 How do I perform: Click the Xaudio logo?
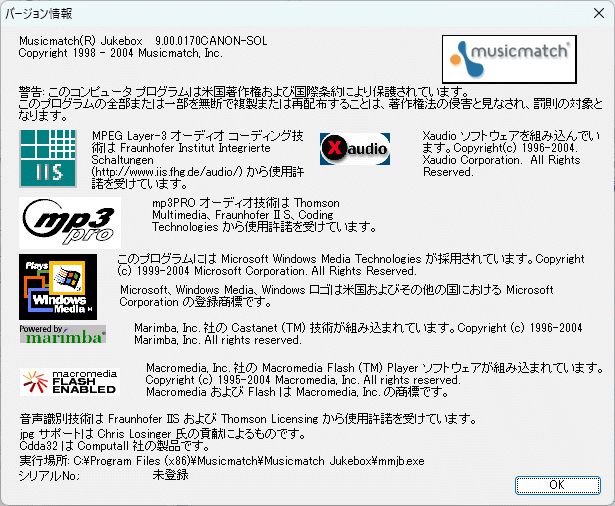click(355, 149)
